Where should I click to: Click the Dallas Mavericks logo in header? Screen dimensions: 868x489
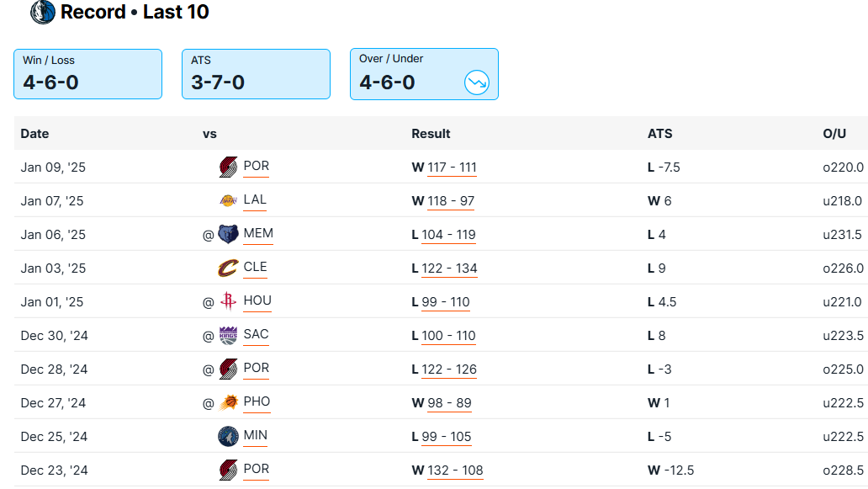coord(43,12)
